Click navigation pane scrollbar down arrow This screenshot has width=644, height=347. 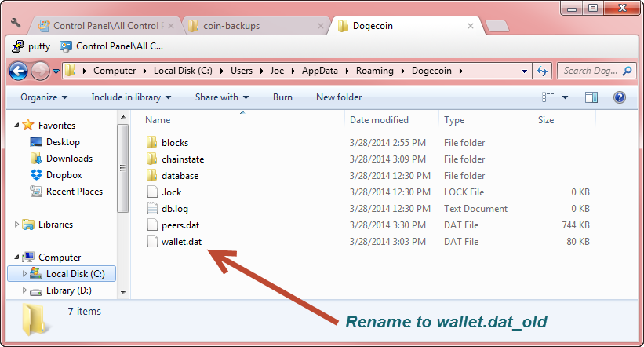pos(123,292)
